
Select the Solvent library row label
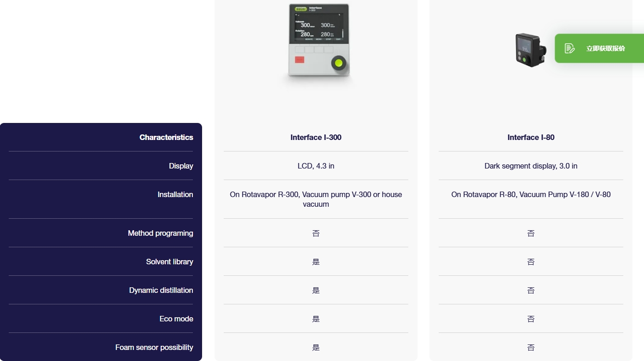tap(169, 262)
